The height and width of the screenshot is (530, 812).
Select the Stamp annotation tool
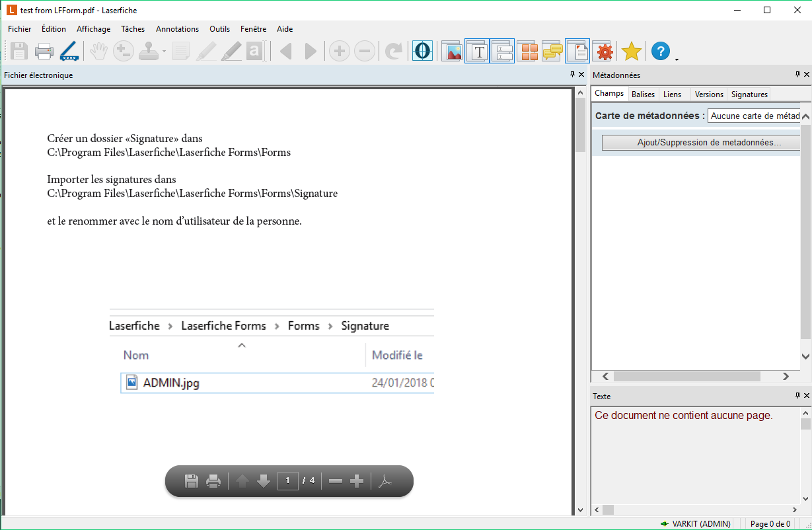[x=149, y=51]
